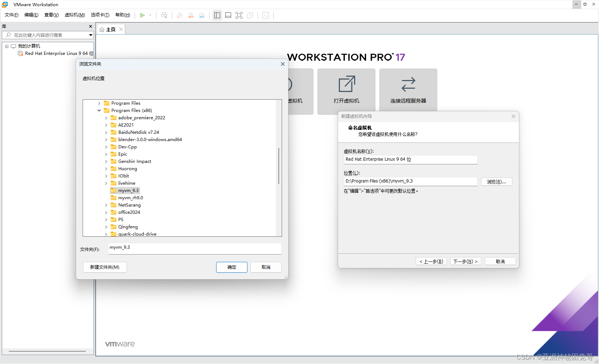Expand the Genshin Impact folder
The width and height of the screenshot is (599, 364).
[106, 161]
